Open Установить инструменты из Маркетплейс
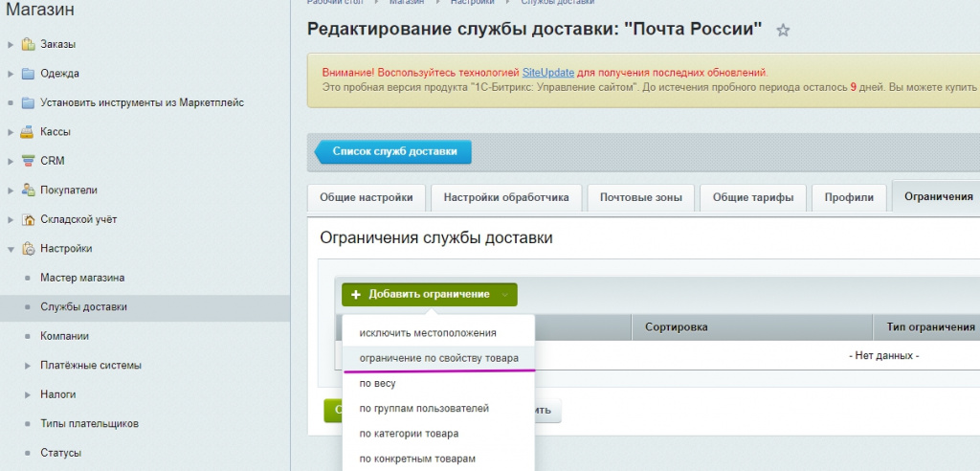The height and width of the screenshot is (471, 980). pos(142,102)
